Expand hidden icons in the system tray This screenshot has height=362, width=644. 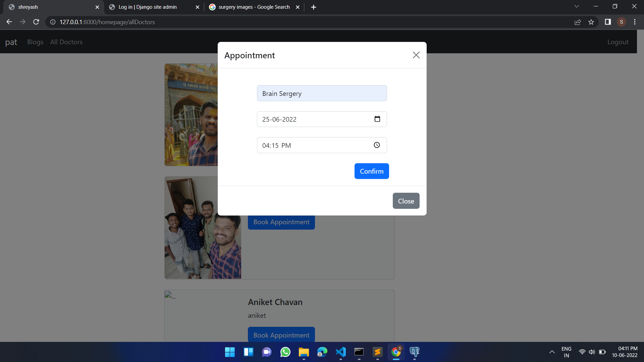[x=552, y=352]
